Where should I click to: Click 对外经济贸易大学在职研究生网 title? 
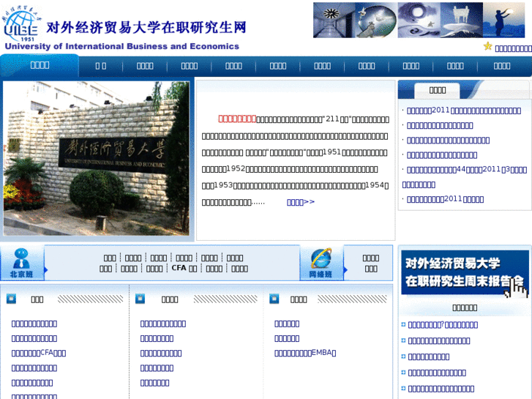click(146, 28)
